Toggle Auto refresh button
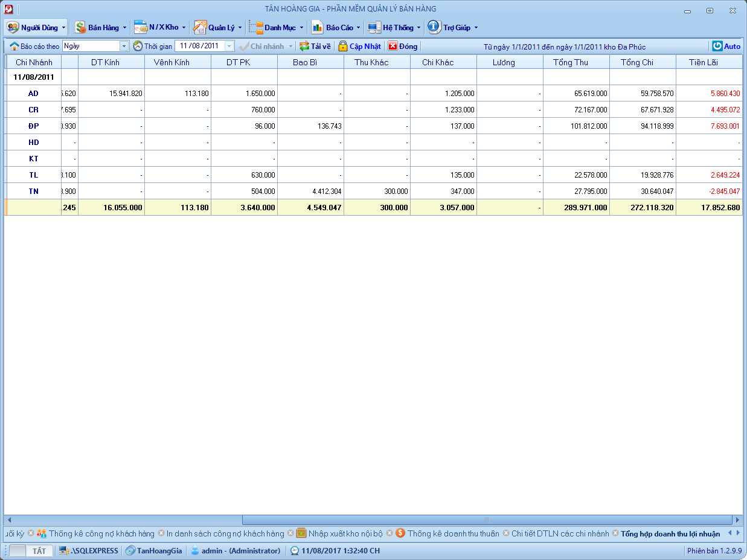This screenshot has height=560, width=747. tap(726, 46)
